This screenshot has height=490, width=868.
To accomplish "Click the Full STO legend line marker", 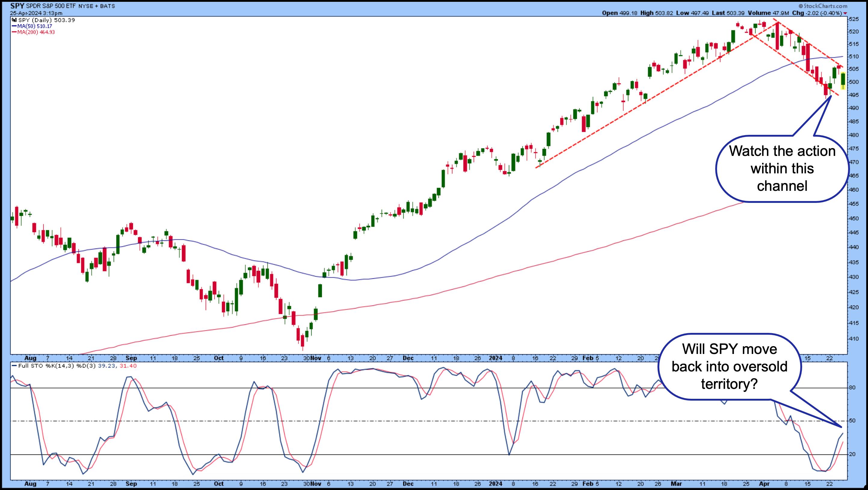I will [x=14, y=366].
